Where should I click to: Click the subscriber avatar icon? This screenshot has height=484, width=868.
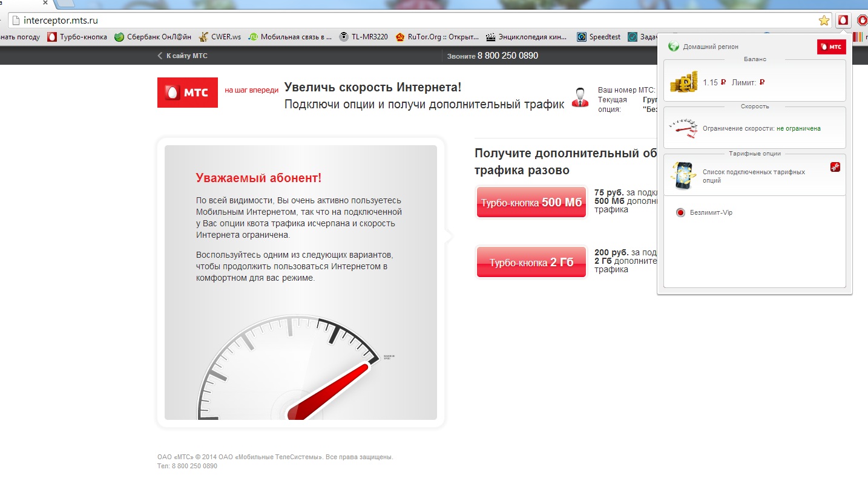click(580, 97)
